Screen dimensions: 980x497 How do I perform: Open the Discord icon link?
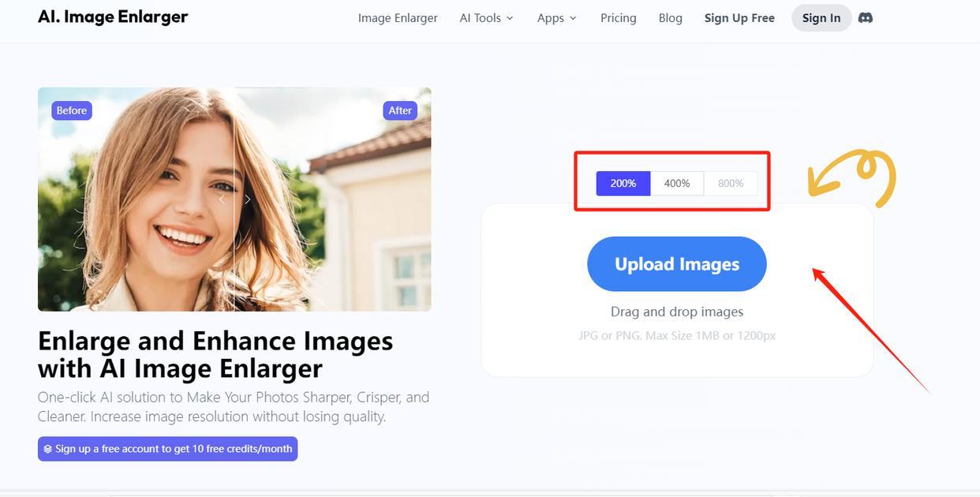(x=866, y=17)
